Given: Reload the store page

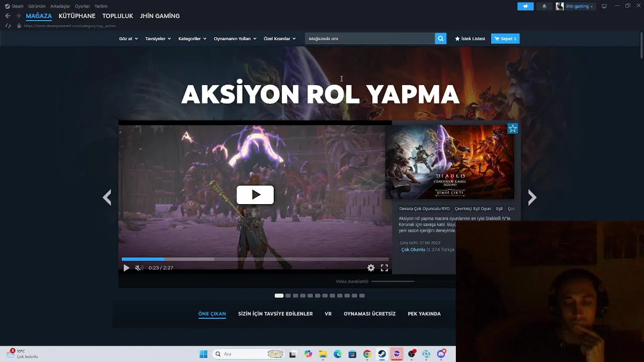Looking at the screenshot, I should pos(8,26).
